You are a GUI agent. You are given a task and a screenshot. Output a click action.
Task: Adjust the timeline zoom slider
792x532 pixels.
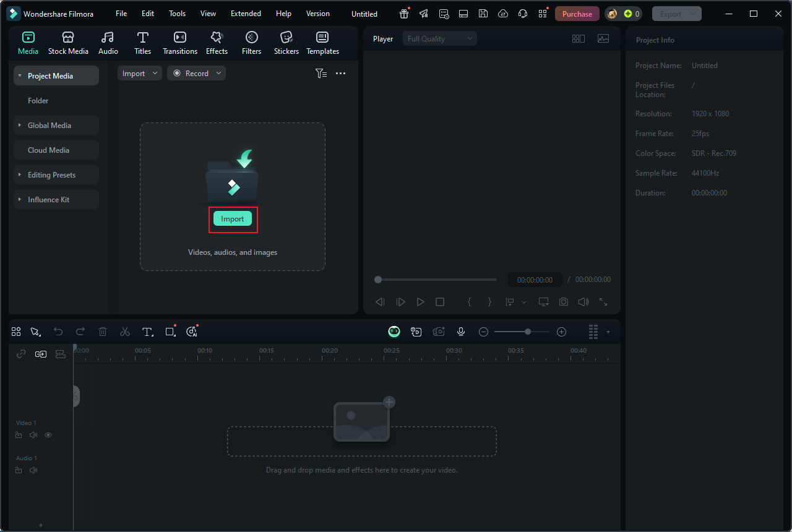[x=527, y=332]
